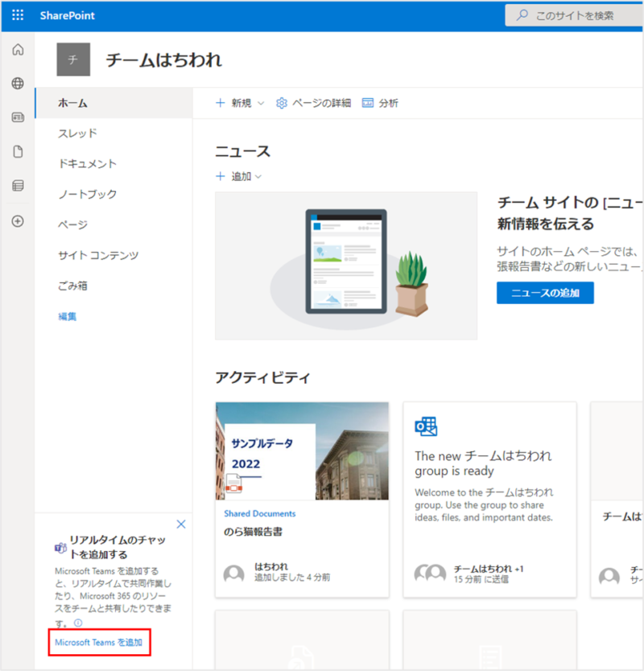Select ドキュメント in left navigation

point(87,163)
